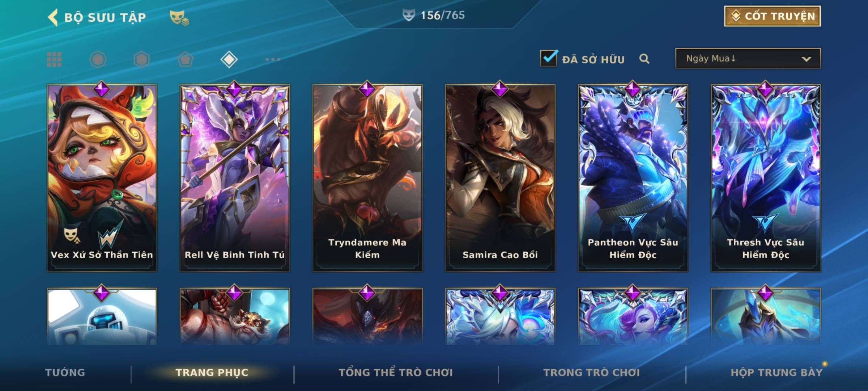Select the all-skins grid filter icon
Viewport: 868px width, 391px height.
(x=54, y=59)
